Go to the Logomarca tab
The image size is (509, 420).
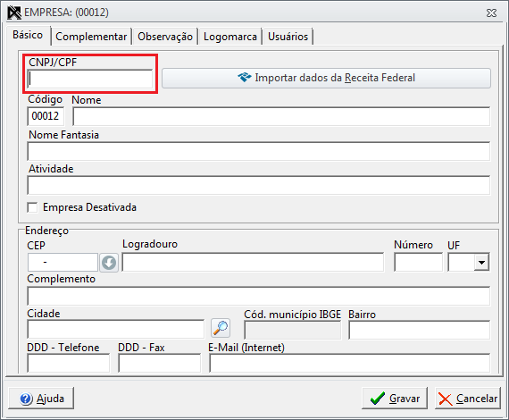[x=230, y=37]
